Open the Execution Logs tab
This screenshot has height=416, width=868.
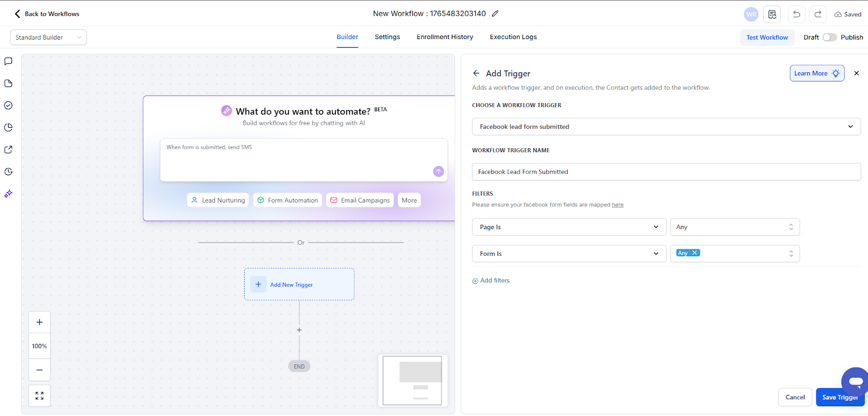click(x=513, y=37)
